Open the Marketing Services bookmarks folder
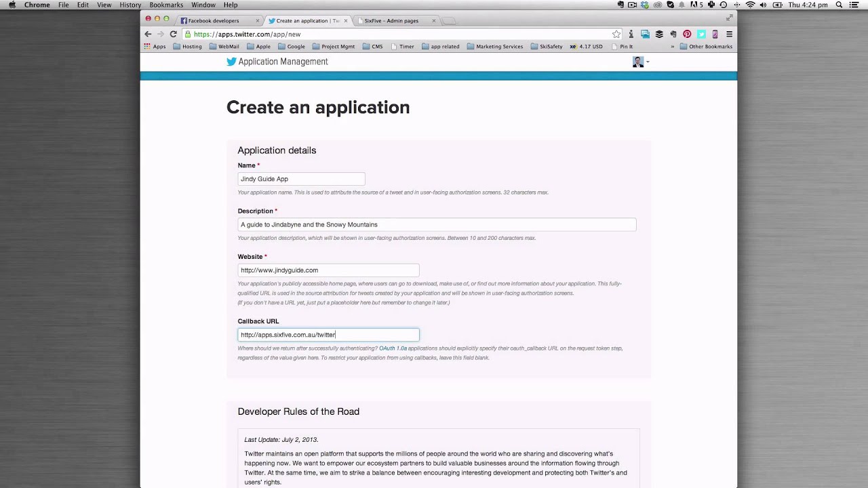868x488 pixels. pos(495,47)
